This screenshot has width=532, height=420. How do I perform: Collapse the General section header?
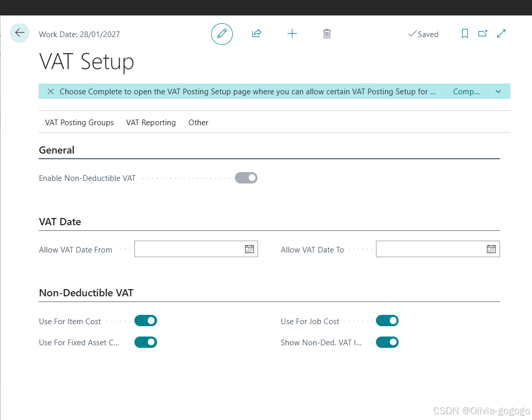point(57,150)
